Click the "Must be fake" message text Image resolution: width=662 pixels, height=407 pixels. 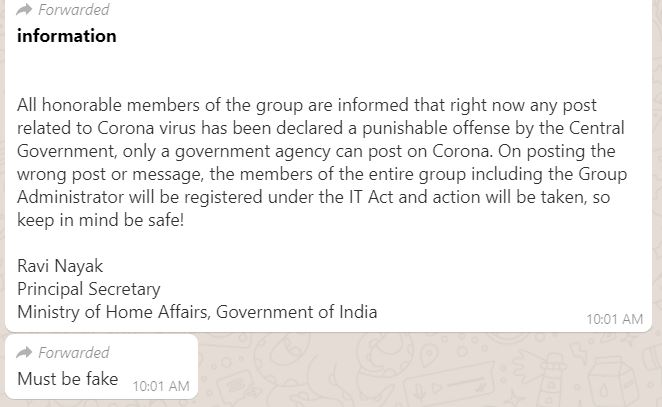[x=68, y=379]
